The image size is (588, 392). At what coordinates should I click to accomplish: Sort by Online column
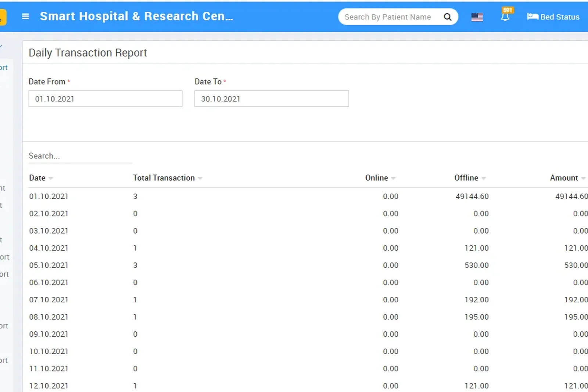tap(380, 178)
